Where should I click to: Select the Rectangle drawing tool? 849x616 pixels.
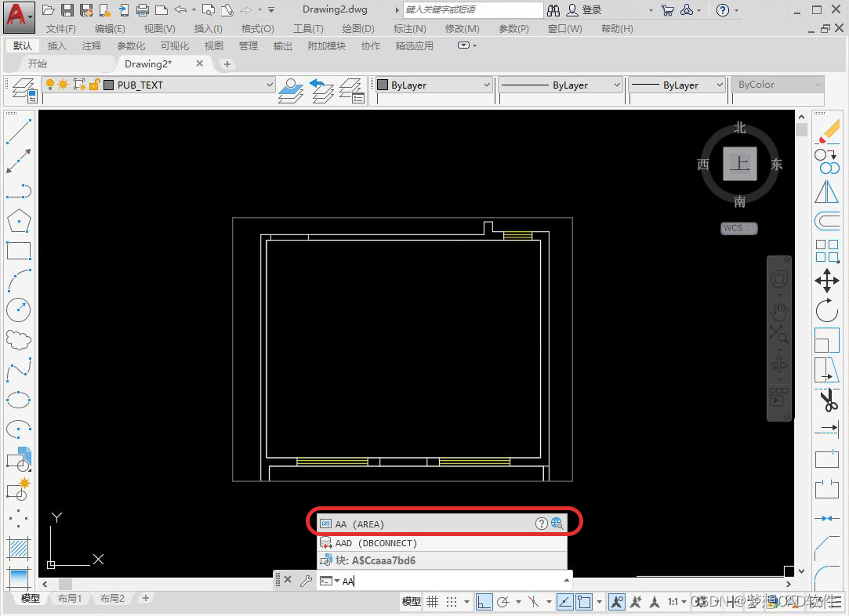pyautogui.click(x=18, y=251)
